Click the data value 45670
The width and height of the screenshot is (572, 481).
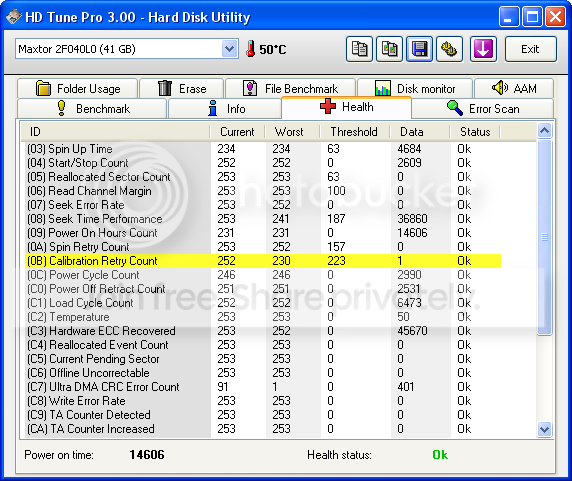pyautogui.click(x=412, y=331)
